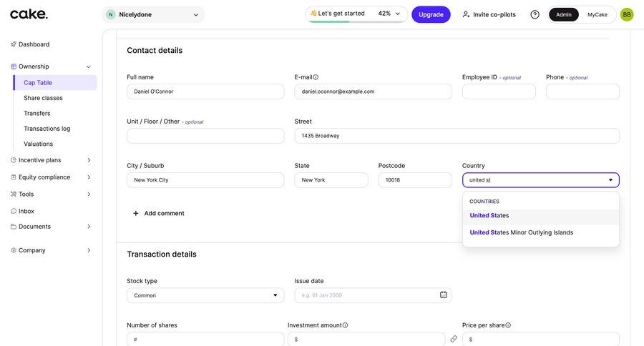Click the cake. logo

tap(29, 14)
